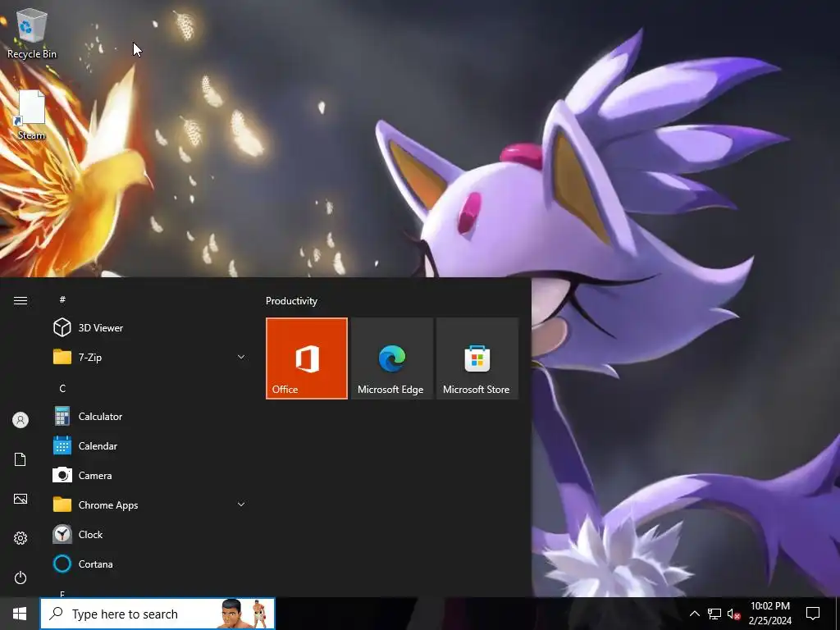This screenshot has height=630, width=840.
Task: Show hidden system tray icons
Action: point(694,614)
